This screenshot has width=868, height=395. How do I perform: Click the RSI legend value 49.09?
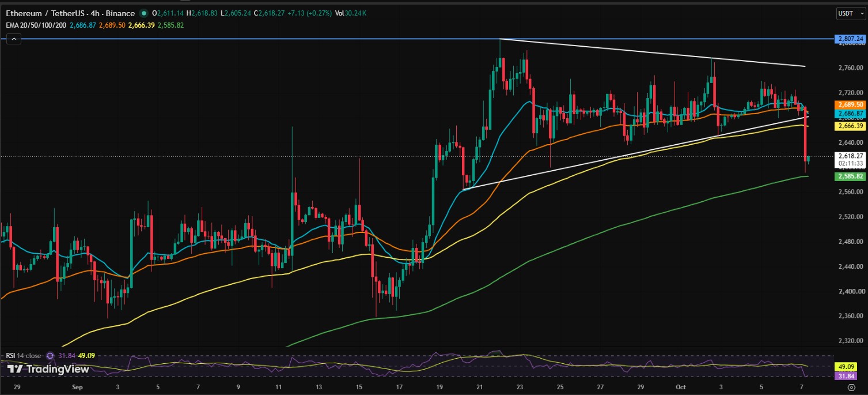(85, 356)
